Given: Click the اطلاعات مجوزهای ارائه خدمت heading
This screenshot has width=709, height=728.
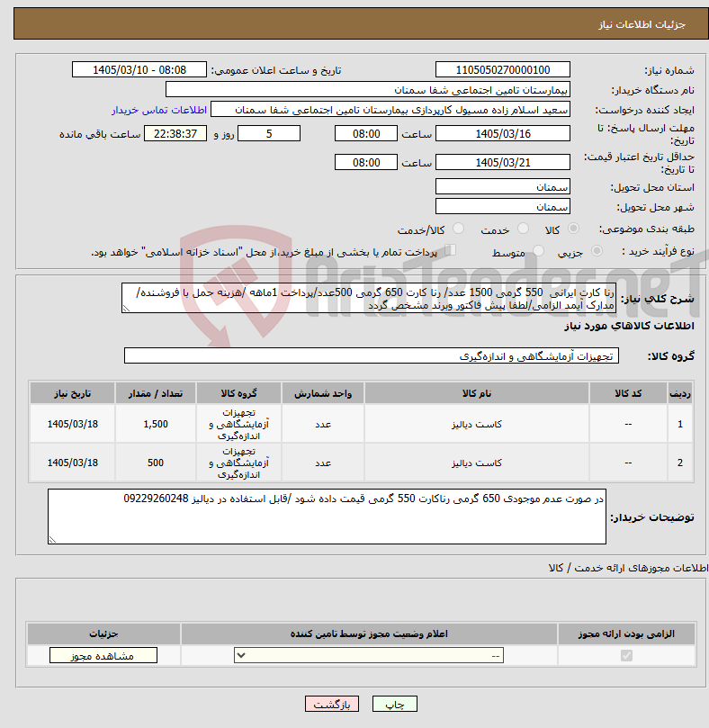Looking at the screenshot, I should pyautogui.click(x=628, y=568).
